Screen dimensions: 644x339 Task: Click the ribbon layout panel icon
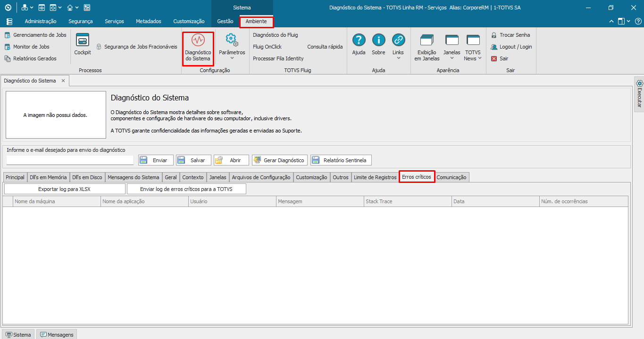tap(621, 21)
